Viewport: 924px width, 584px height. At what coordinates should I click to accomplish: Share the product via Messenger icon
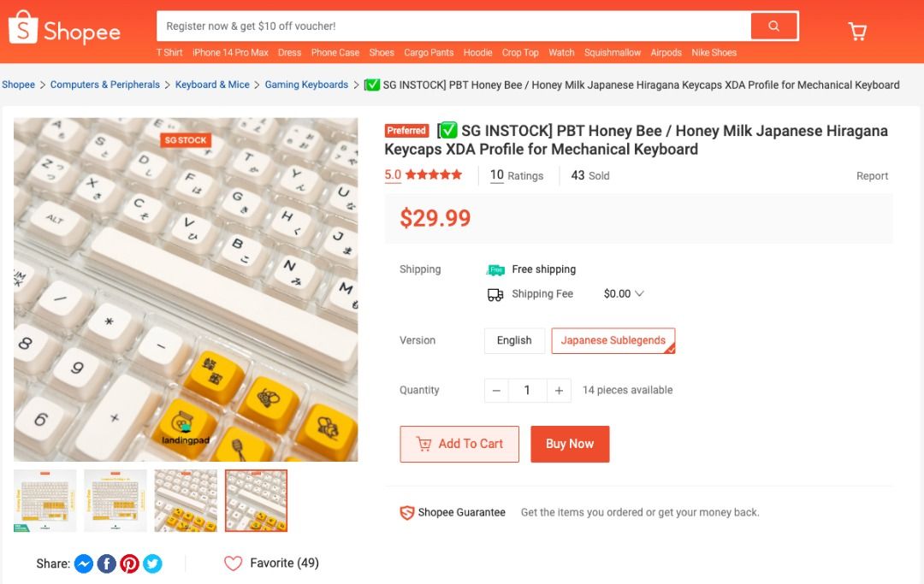pyautogui.click(x=84, y=563)
